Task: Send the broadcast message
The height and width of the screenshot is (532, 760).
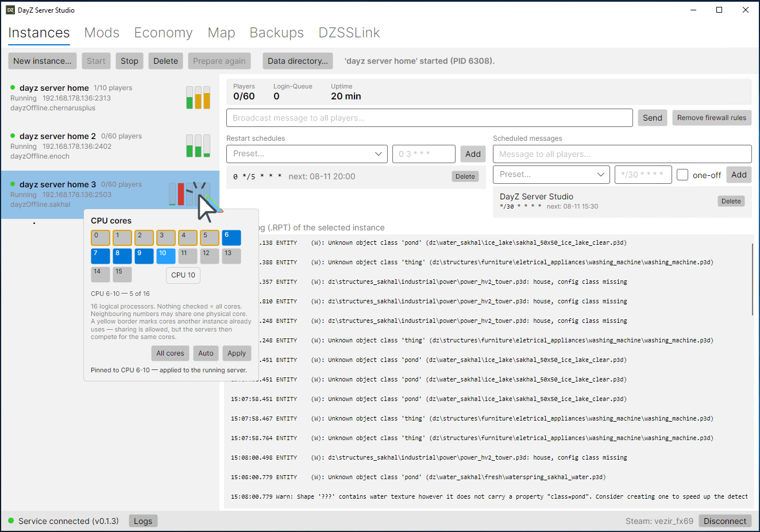Action: (x=653, y=118)
